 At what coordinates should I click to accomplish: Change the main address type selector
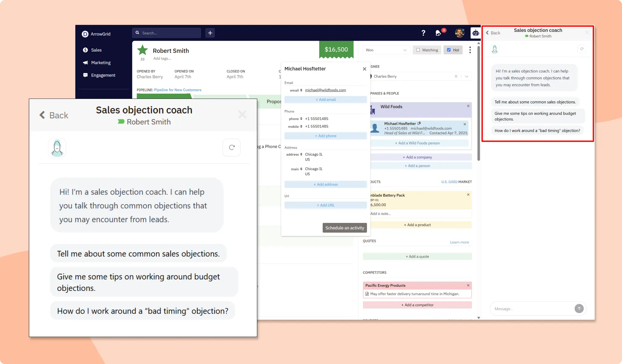pyautogui.click(x=296, y=169)
